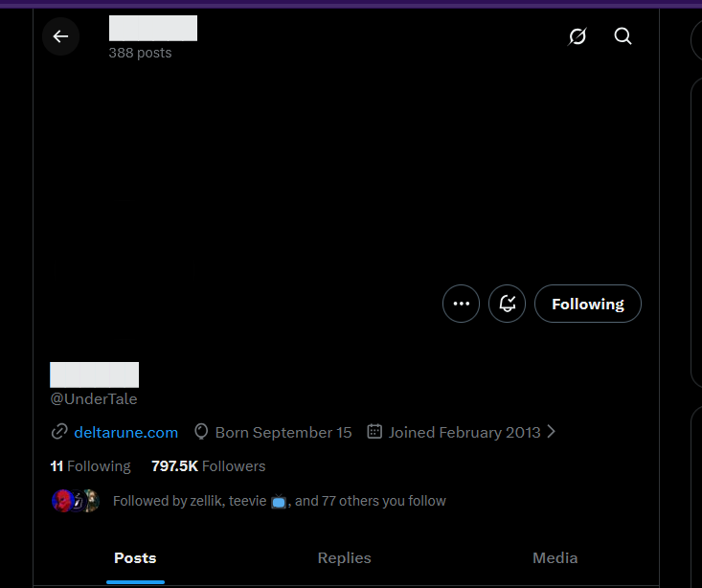Click the calendar icon next to Joined date
The image size is (702, 588).
tap(374, 432)
